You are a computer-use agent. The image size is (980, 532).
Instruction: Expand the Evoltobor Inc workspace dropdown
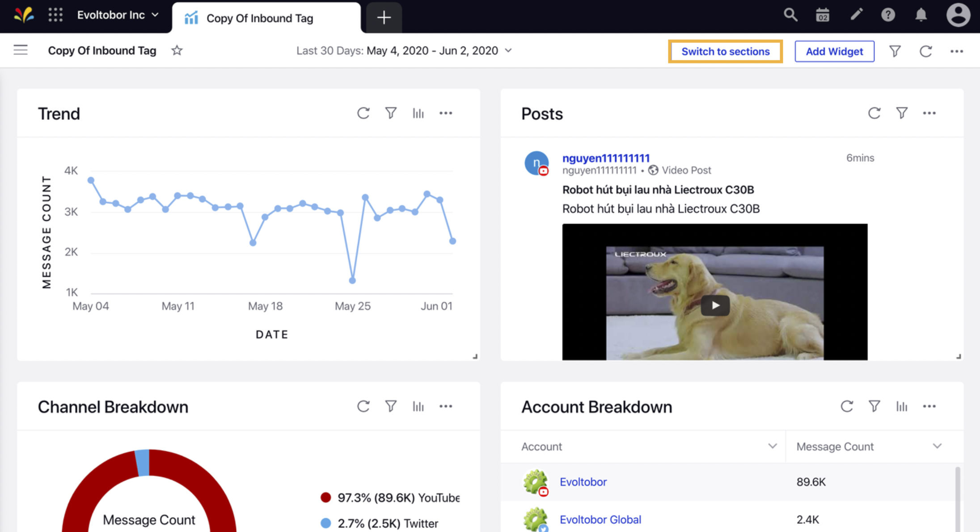click(x=118, y=15)
